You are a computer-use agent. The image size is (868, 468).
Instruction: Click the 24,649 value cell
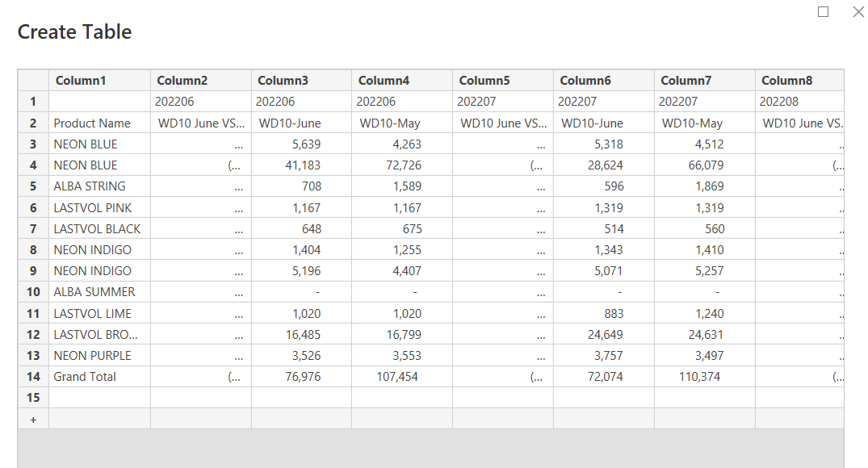(604, 334)
